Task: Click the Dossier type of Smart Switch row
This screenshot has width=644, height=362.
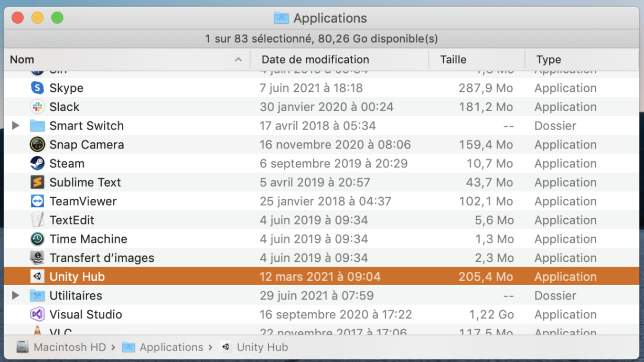Action: [x=555, y=126]
